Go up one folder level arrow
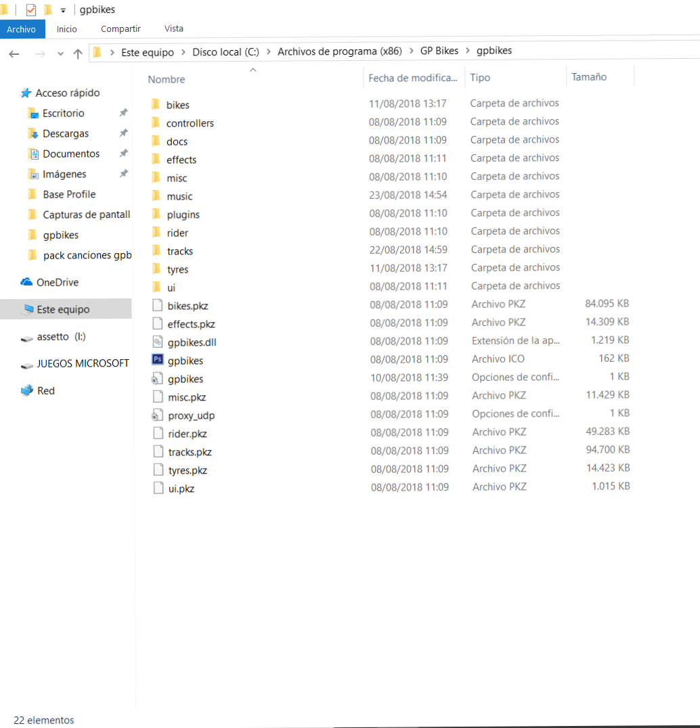 [x=78, y=54]
